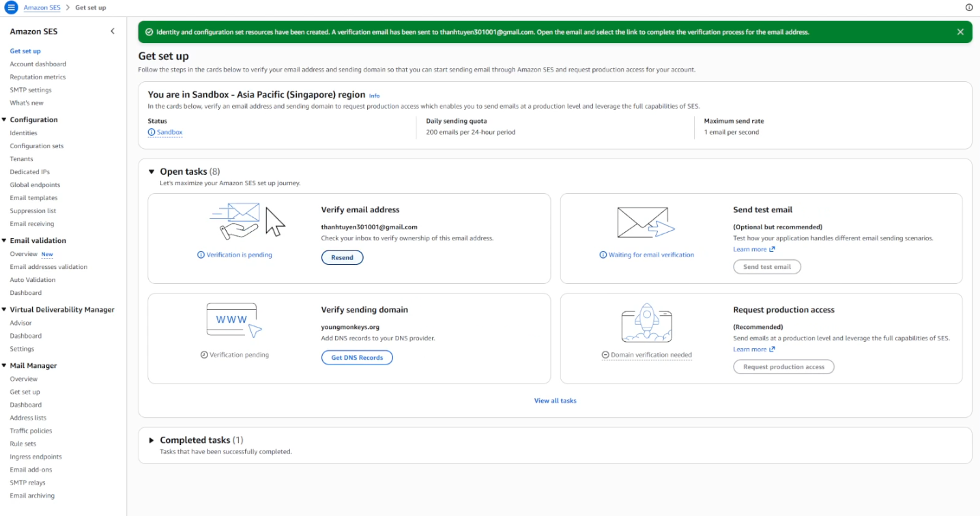Collapse the Email validation sidebar group
980x516 pixels.
[x=4, y=240]
